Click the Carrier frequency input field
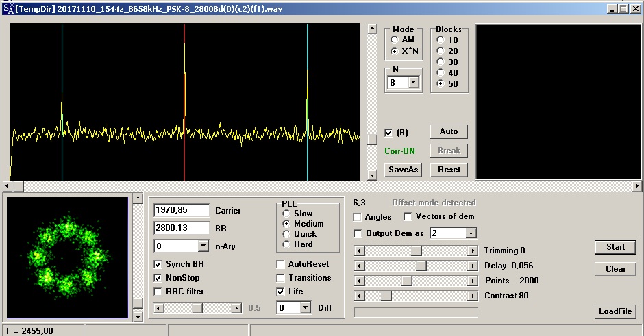Viewport: 644px width, 336px height. 182,211
